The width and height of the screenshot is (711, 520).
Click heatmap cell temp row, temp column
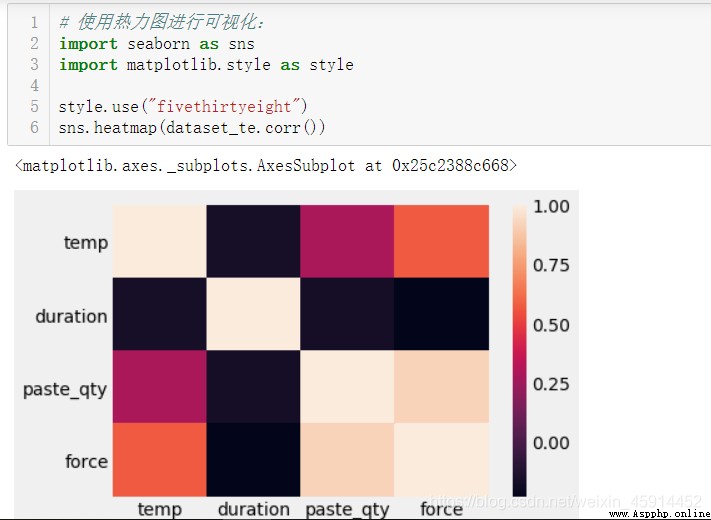[160, 241]
